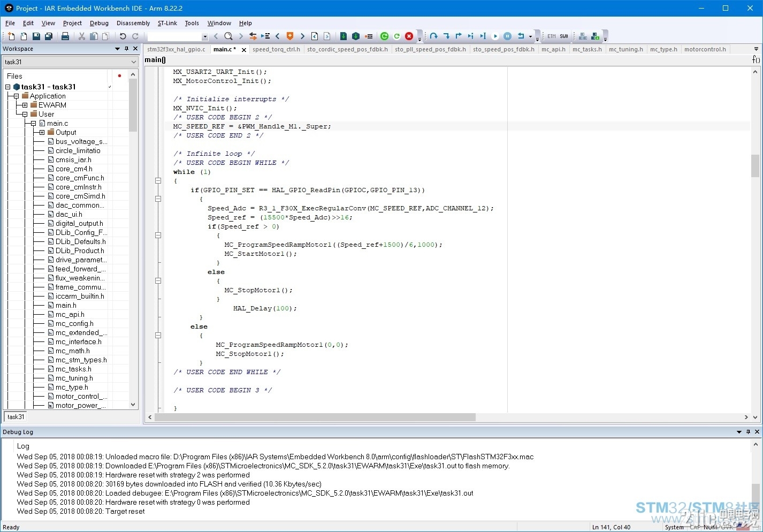Click the Save All toolbar icon
Screen dimensions: 763x532
[49, 36]
